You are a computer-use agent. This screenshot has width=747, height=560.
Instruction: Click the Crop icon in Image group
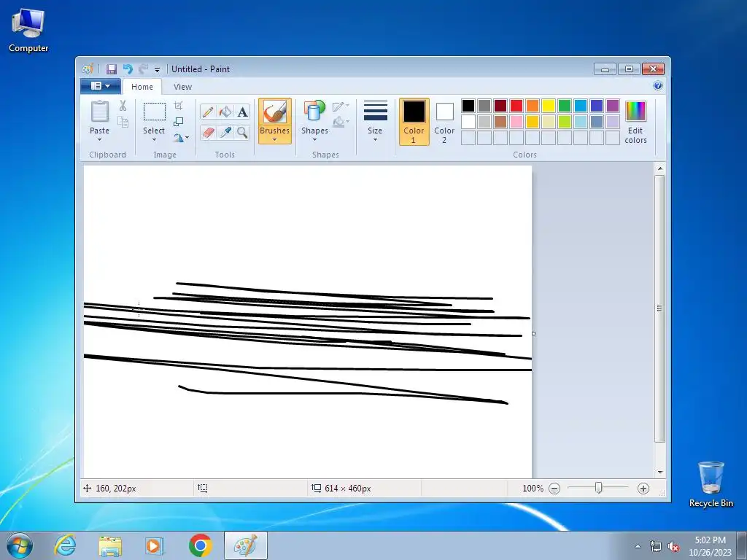click(x=178, y=106)
